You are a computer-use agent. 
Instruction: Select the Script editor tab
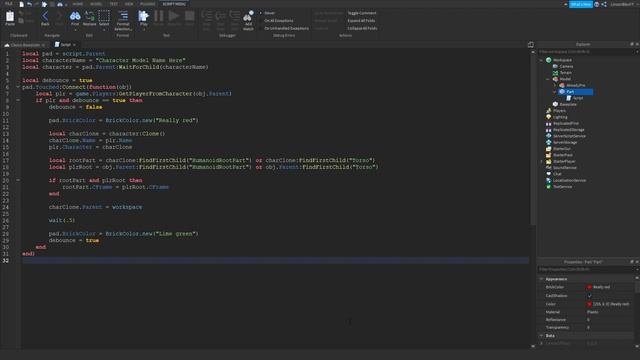click(65, 44)
